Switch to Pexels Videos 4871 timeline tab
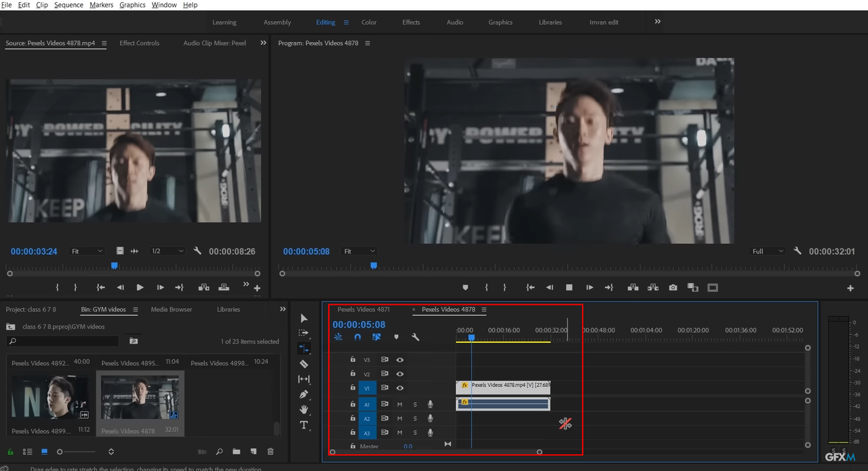Screen dimensions: 868x471 [x=363, y=310]
